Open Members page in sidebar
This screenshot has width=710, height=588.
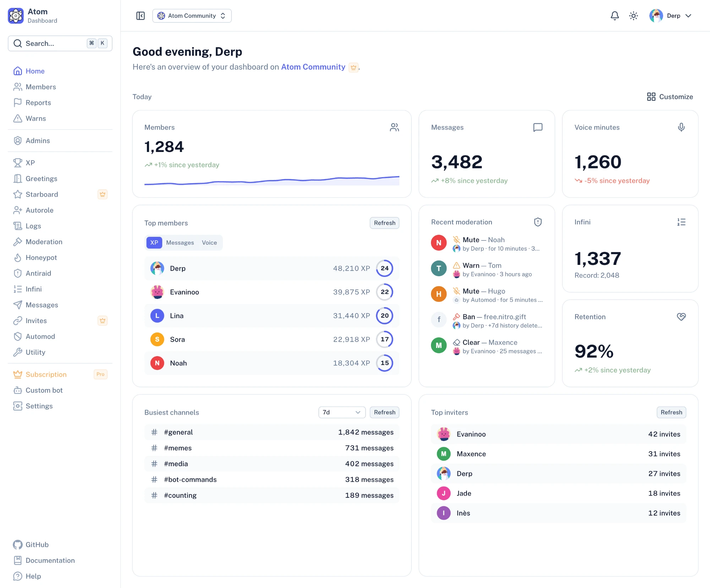(x=60, y=87)
